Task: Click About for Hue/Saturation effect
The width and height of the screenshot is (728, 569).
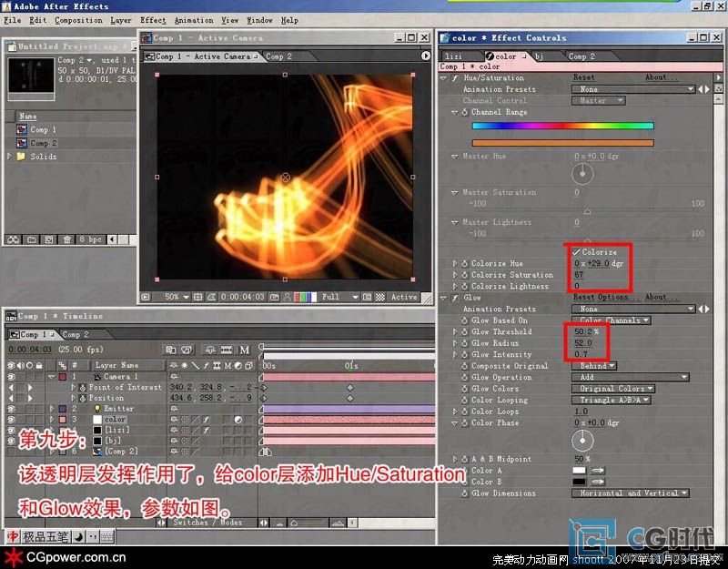Action: [660, 77]
